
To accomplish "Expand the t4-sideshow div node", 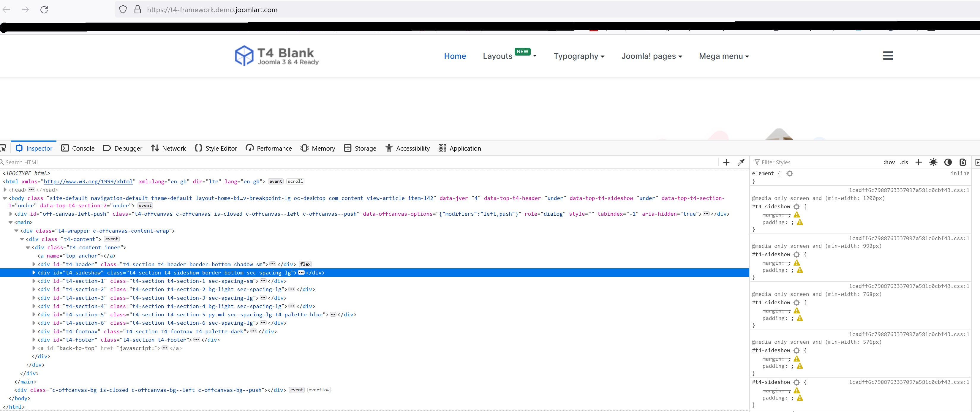I will click(34, 272).
